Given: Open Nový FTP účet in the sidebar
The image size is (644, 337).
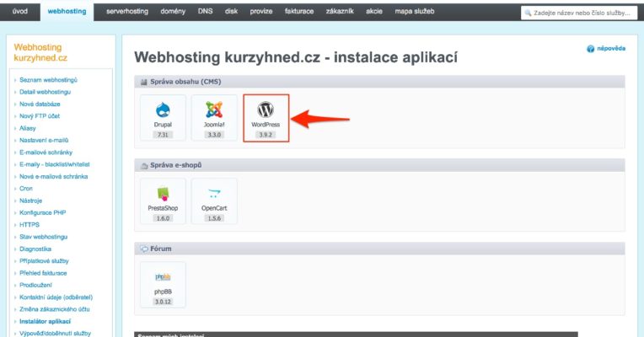Looking at the screenshot, I should click(x=40, y=116).
